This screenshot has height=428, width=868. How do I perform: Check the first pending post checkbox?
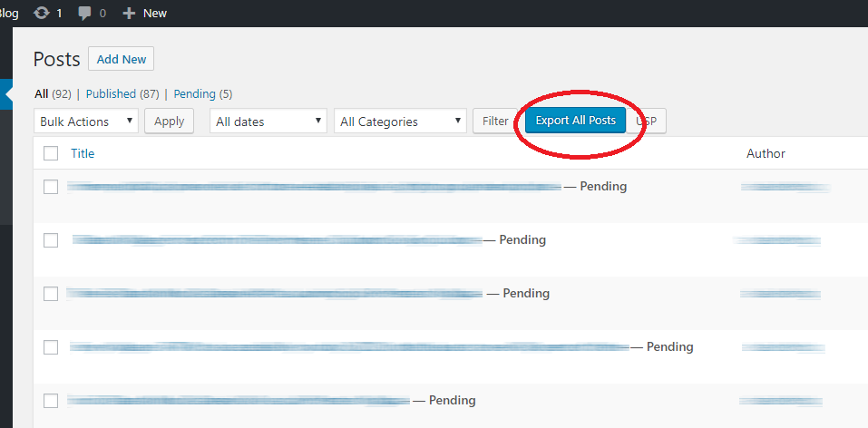click(x=51, y=187)
